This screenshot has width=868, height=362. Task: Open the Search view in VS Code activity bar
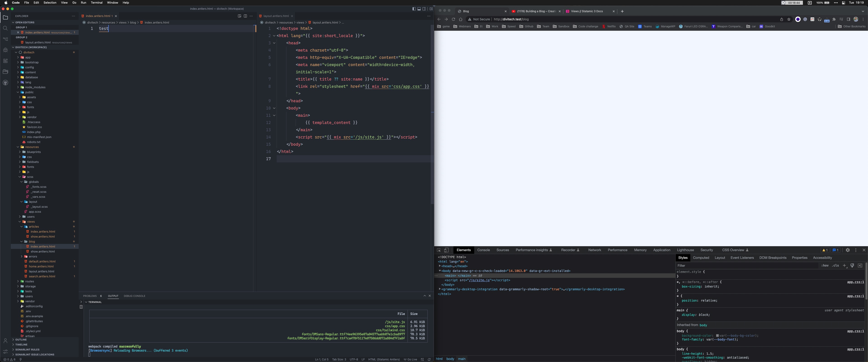click(x=5, y=28)
